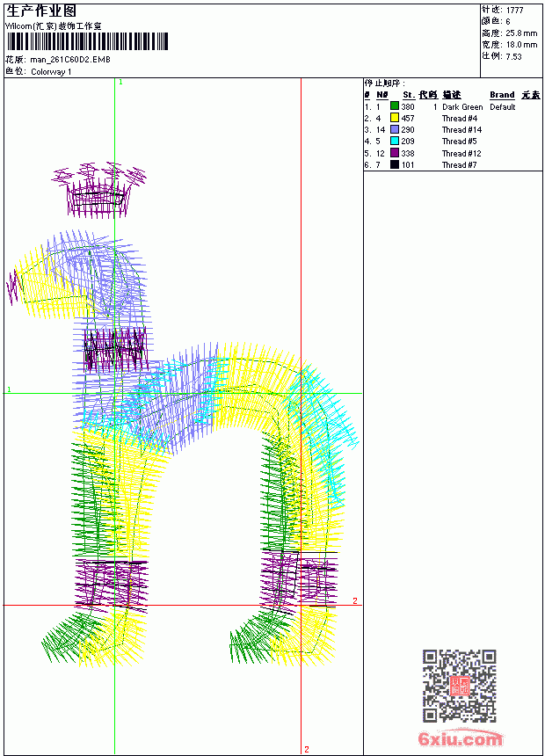Click the Colorway 1 label

[x=51, y=72]
